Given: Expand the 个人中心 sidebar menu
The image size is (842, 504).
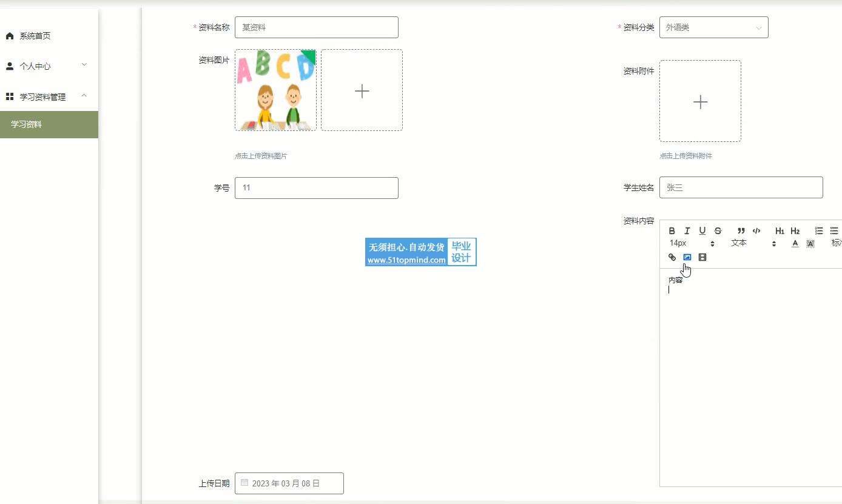Looking at the screenshot, I should (49, 66).
